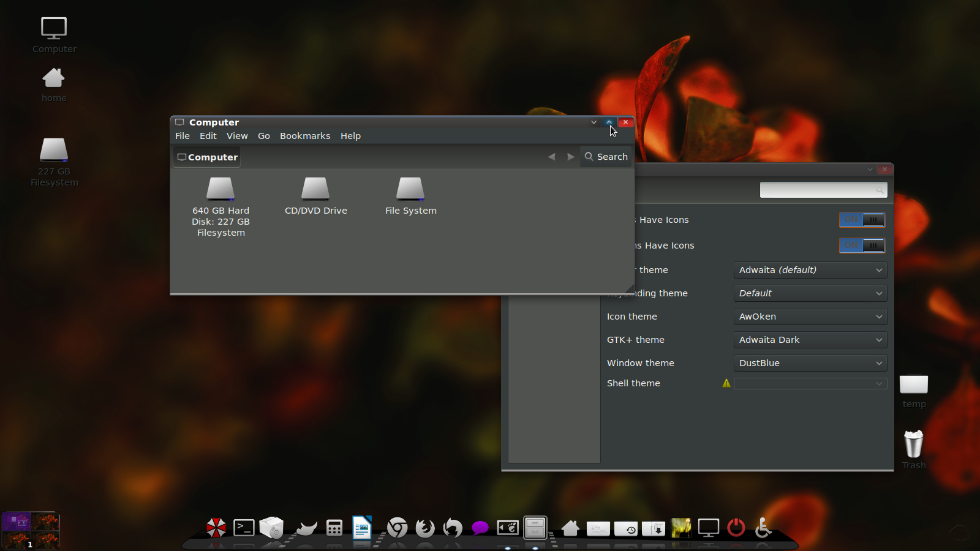This screenshot has width=980, height=551.
Task: Click the monitor display icon in dock
Action: [x=709, y=528]
